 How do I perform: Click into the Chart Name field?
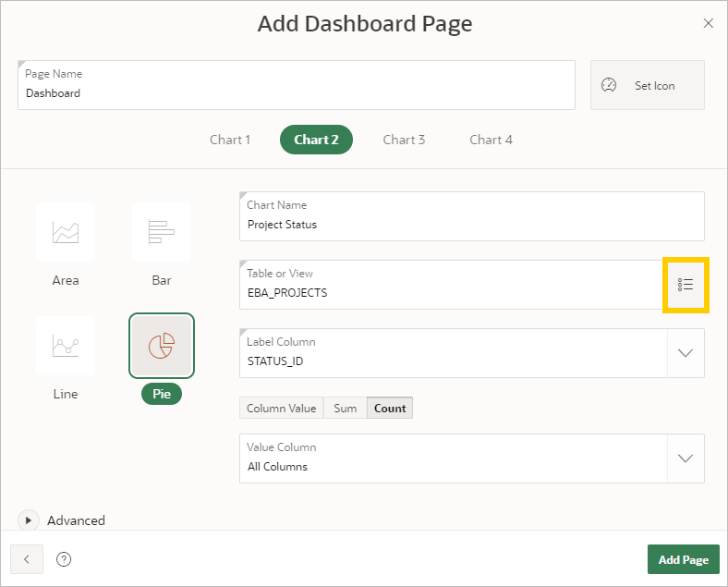click(472, 216)
